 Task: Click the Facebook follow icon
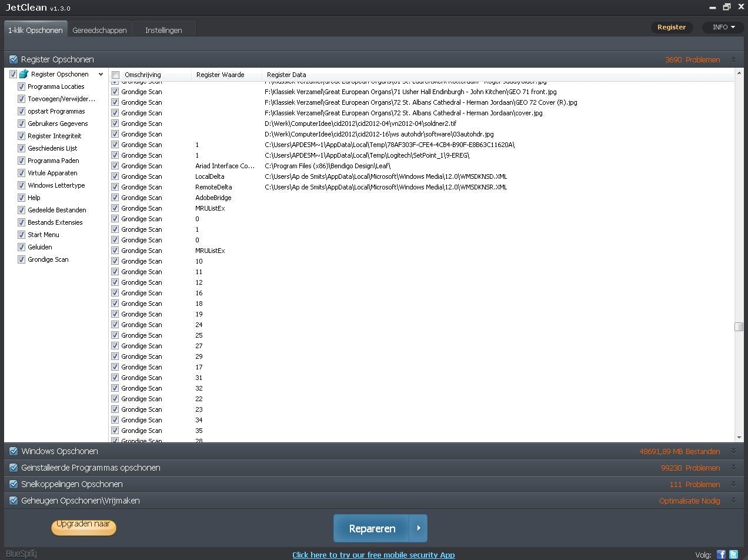click(721, 554)
